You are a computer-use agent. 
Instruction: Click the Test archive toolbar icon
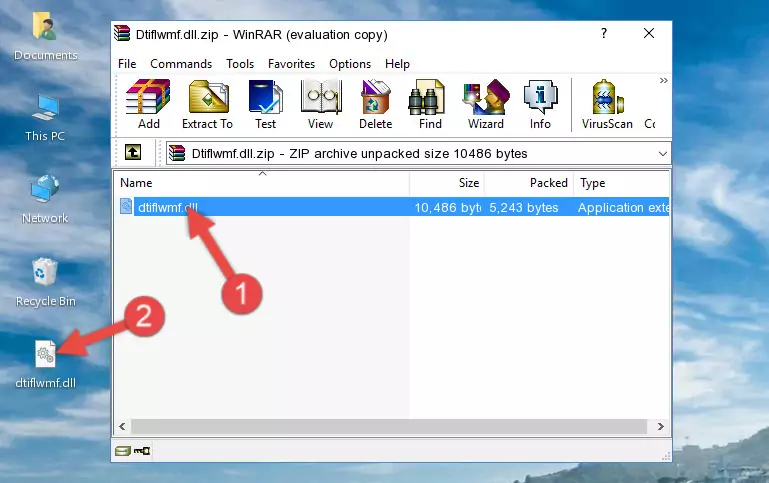pos(265,104)
